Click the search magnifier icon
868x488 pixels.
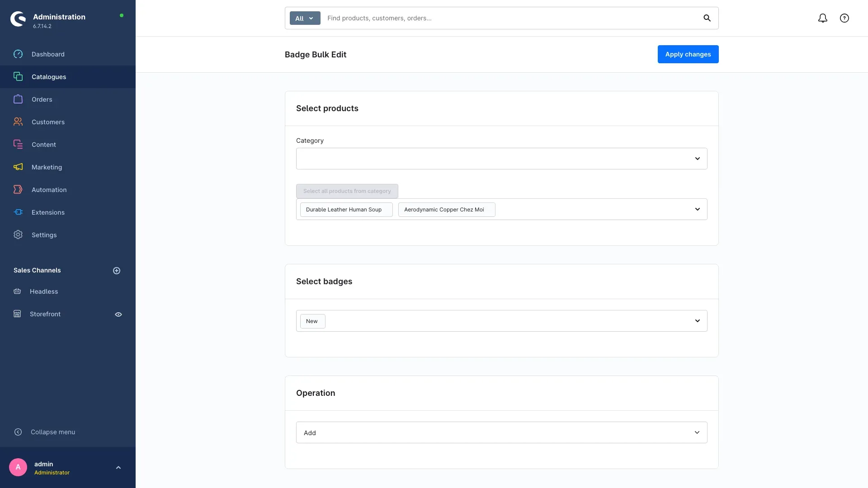coord(707,18)
